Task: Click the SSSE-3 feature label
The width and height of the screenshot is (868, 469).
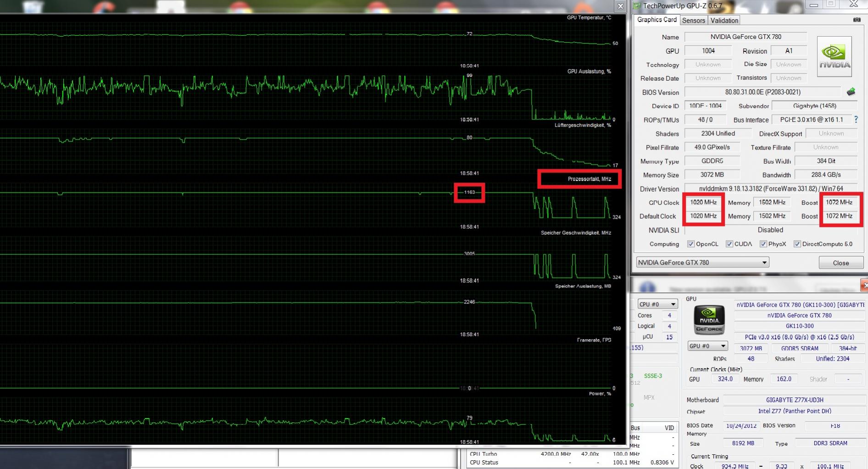Action: (x=653, y=375)
